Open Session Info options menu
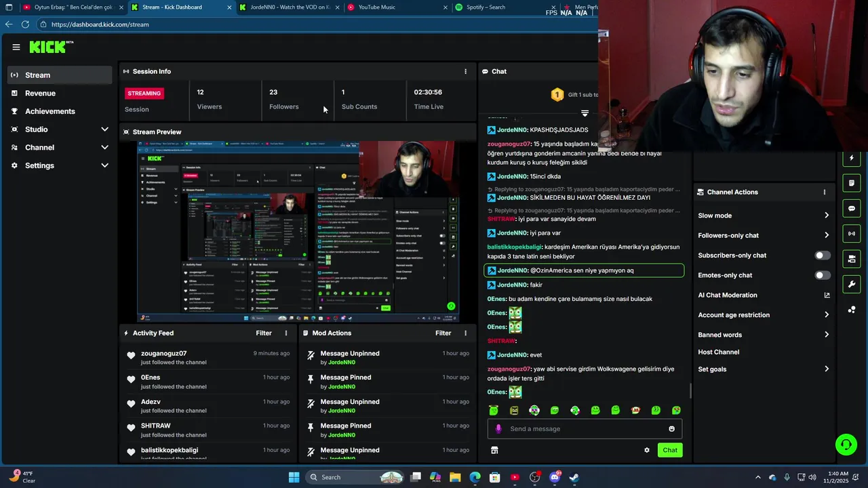The image size is (868, 488). tap(465, 71)
